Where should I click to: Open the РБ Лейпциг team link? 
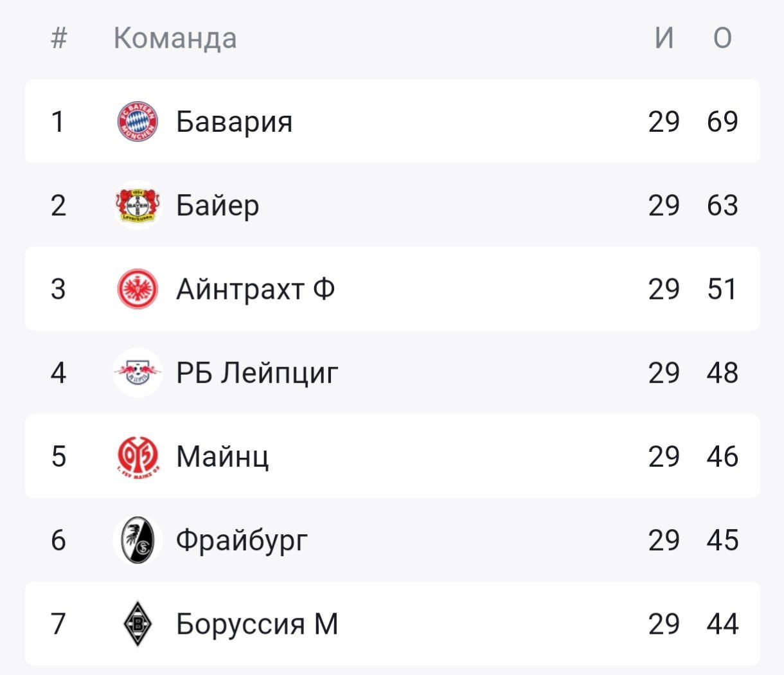coord(257,372)
